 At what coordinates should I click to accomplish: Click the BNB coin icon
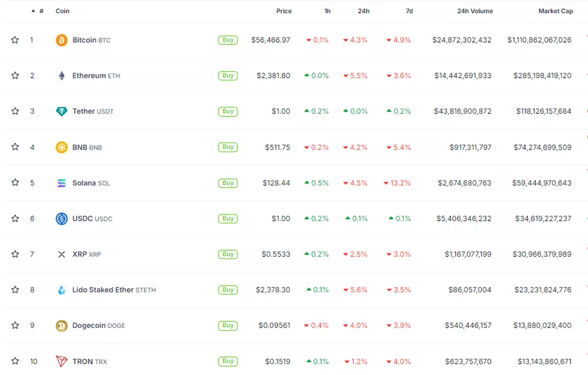tap(62, 147)
